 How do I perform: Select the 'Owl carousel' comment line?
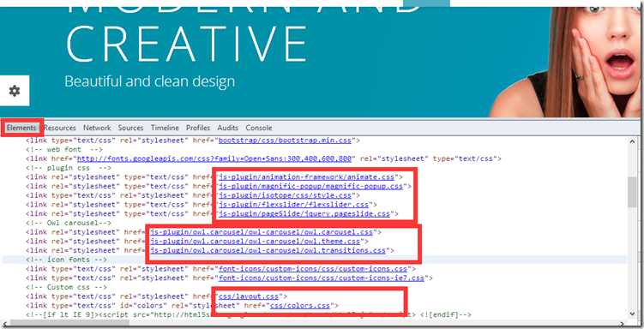(69, 223)
